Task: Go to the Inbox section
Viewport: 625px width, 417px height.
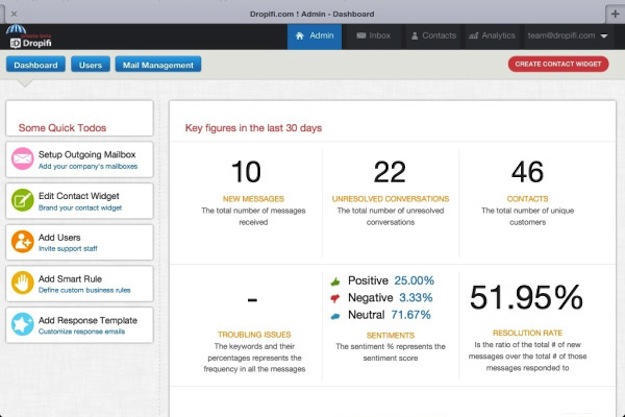Action: tap(373, 36)
